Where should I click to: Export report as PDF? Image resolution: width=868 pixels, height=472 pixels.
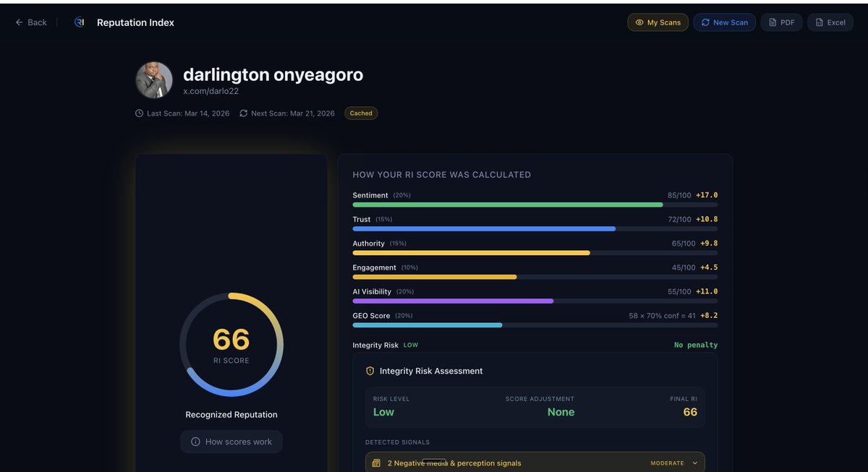pos(781,22)
